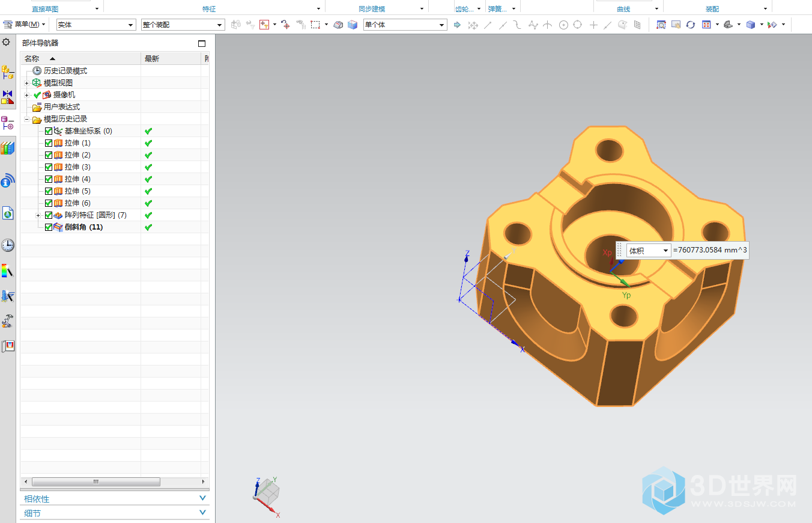812x523 pixels.
Task: Sort by the 名称 column header
Action: (x=81, y=58)
